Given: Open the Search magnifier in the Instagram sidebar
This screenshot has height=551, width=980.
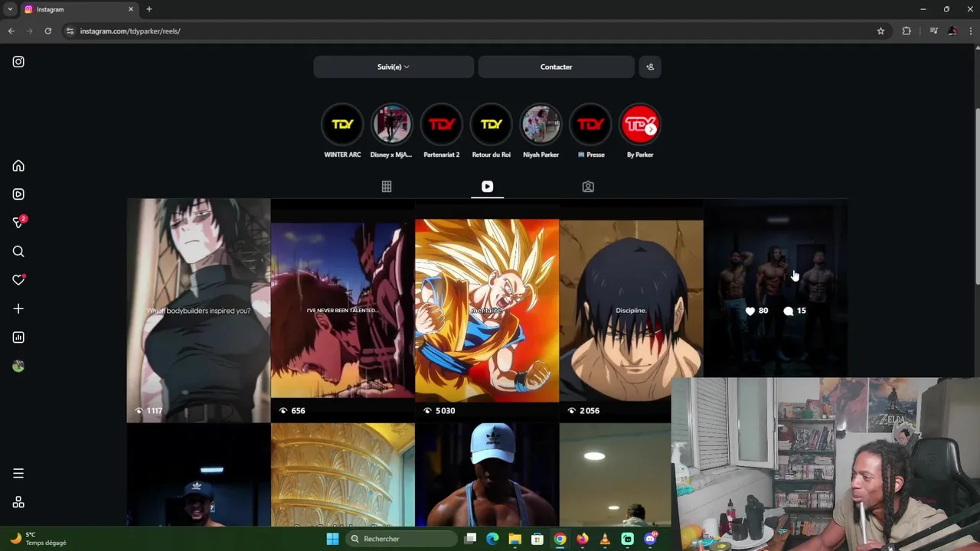Looking at the screenshot, I should (18, 252).
